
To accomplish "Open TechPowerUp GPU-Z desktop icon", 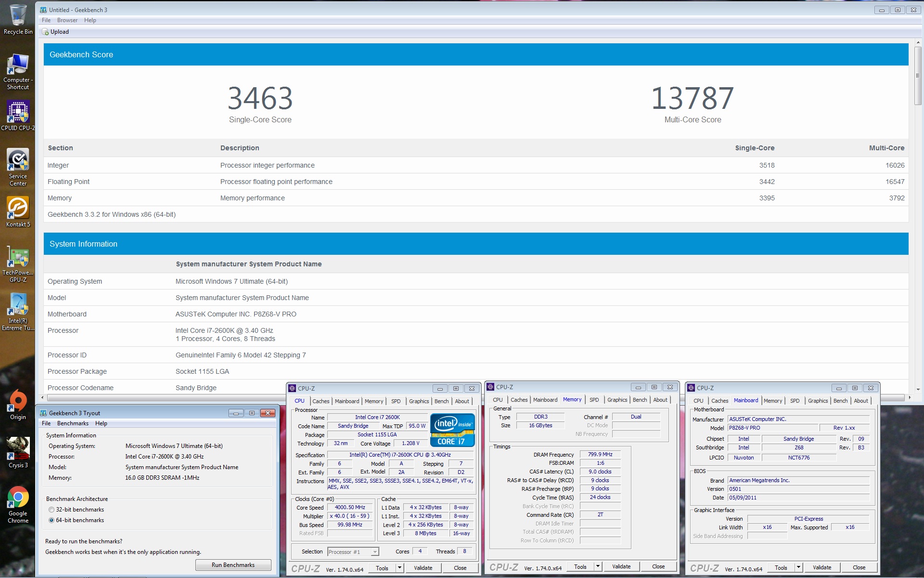I will 18,264.
